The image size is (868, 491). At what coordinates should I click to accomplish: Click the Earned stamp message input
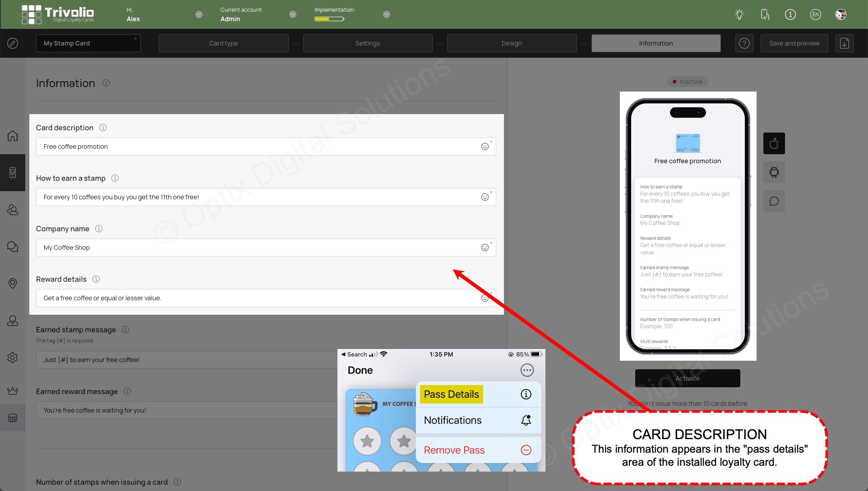(187, 360)
